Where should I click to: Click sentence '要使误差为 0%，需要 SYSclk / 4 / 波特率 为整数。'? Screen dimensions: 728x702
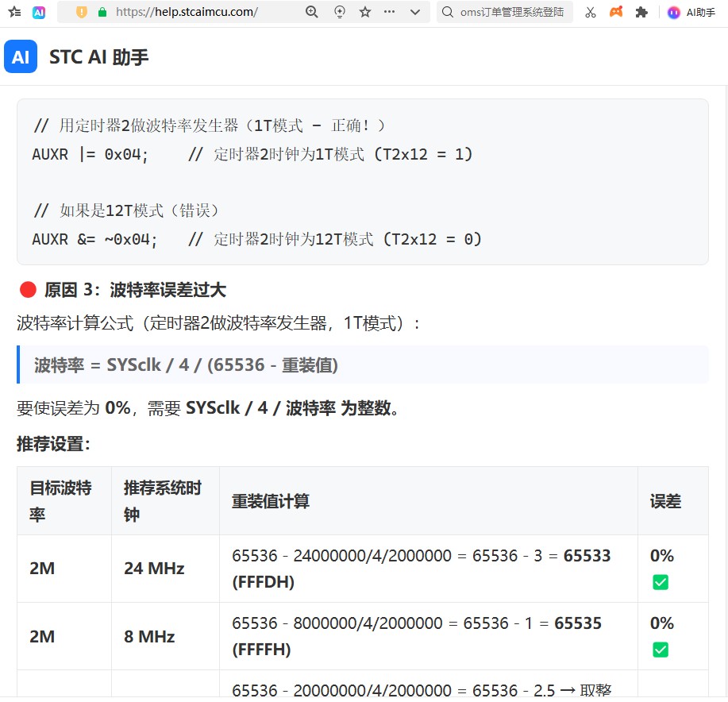[x=208, y=408]
